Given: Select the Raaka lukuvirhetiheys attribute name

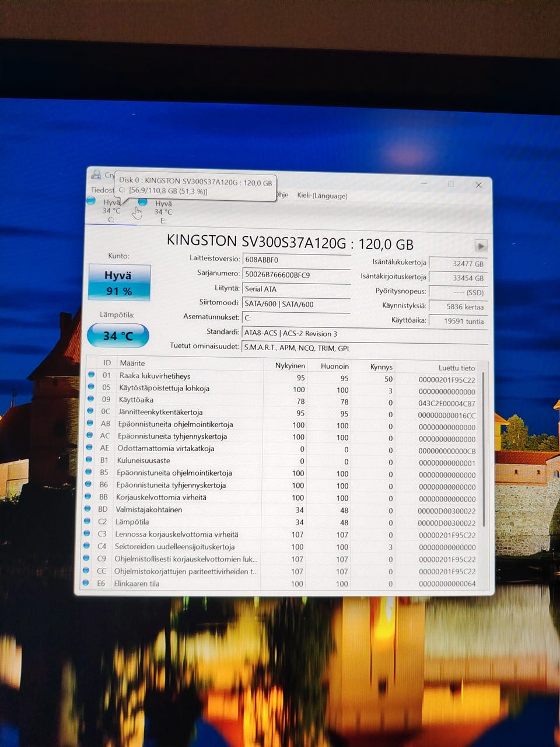Looking at the screenshot, I should (155, 376).
